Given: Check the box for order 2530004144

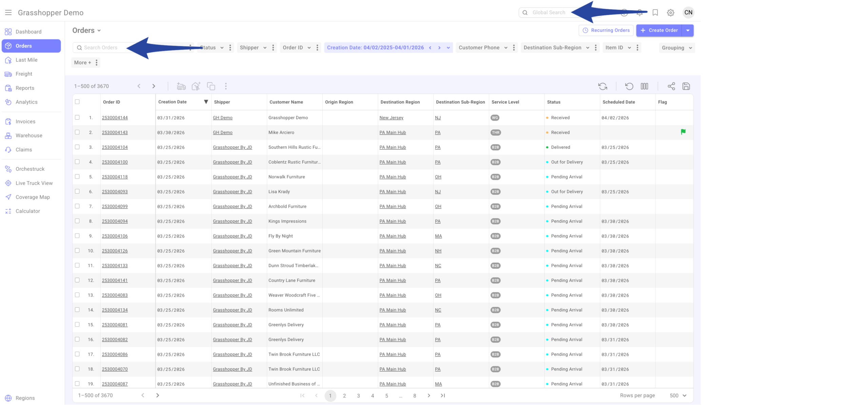Looking at the screenshot, I should point(77,117).
